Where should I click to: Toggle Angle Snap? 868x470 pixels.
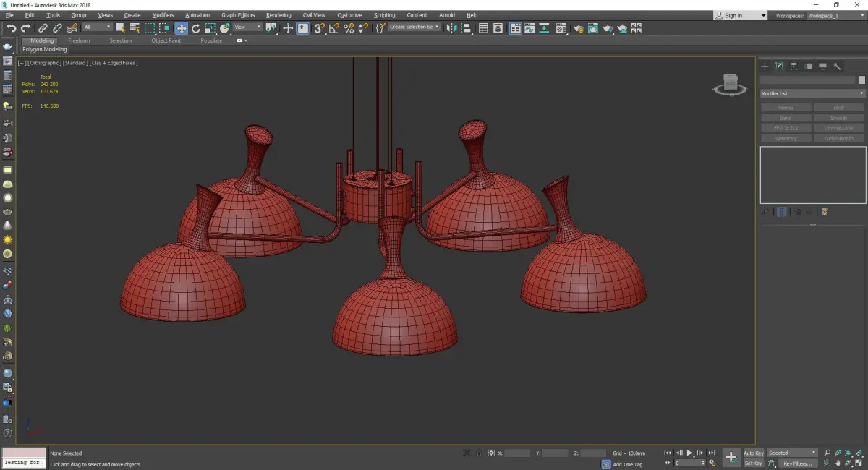(334, 28)
